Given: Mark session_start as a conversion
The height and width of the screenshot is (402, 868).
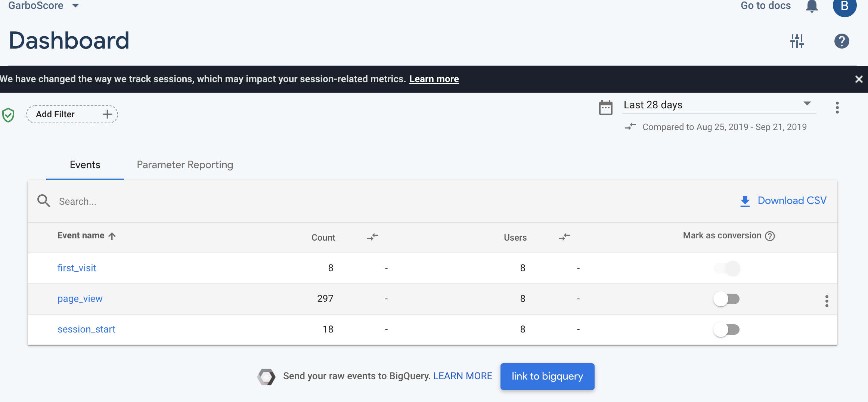Looking at the screenshot, I should (727, 330).
